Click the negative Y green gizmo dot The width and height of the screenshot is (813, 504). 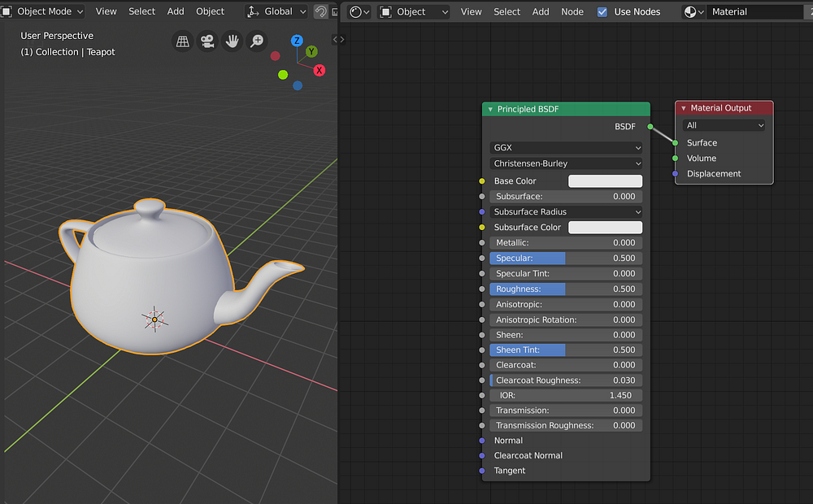pyautogui.click(x=283, y=75)
